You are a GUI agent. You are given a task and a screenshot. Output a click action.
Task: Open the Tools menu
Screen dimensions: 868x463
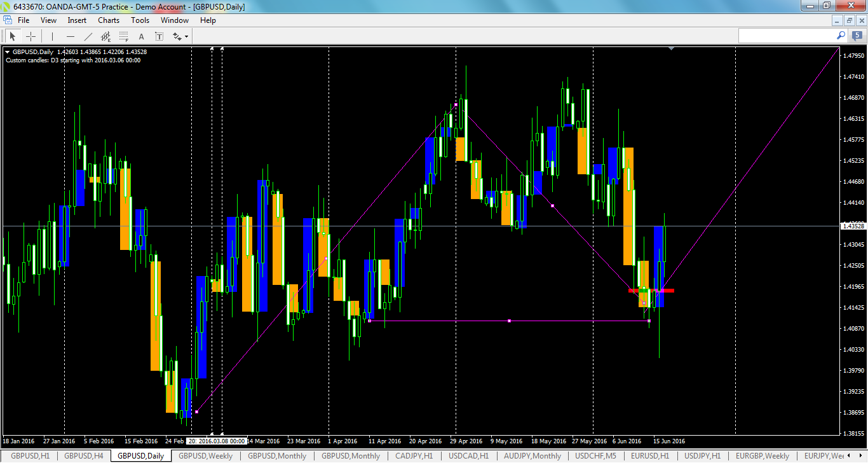(x=140, y=20)
